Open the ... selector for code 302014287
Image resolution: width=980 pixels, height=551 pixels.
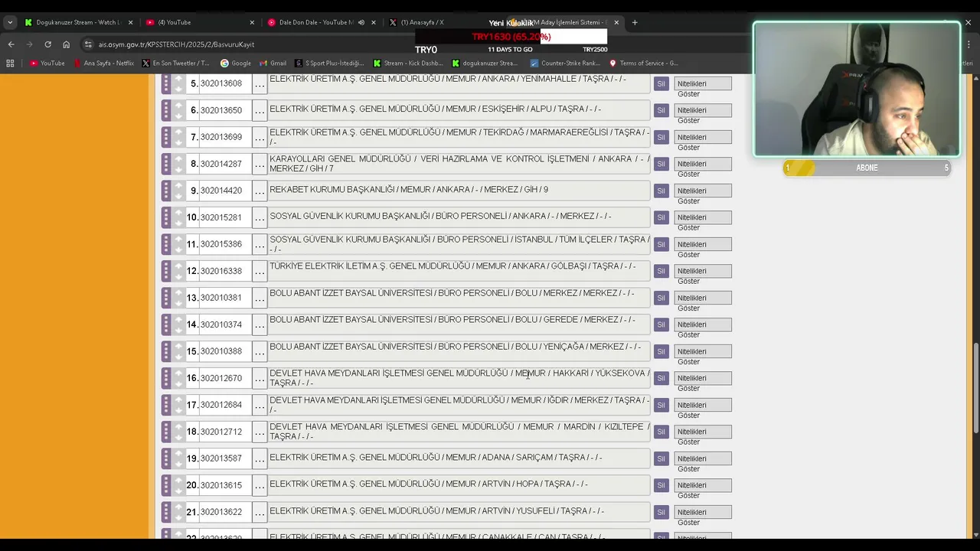pyautogui.click(x=260, y=164)
